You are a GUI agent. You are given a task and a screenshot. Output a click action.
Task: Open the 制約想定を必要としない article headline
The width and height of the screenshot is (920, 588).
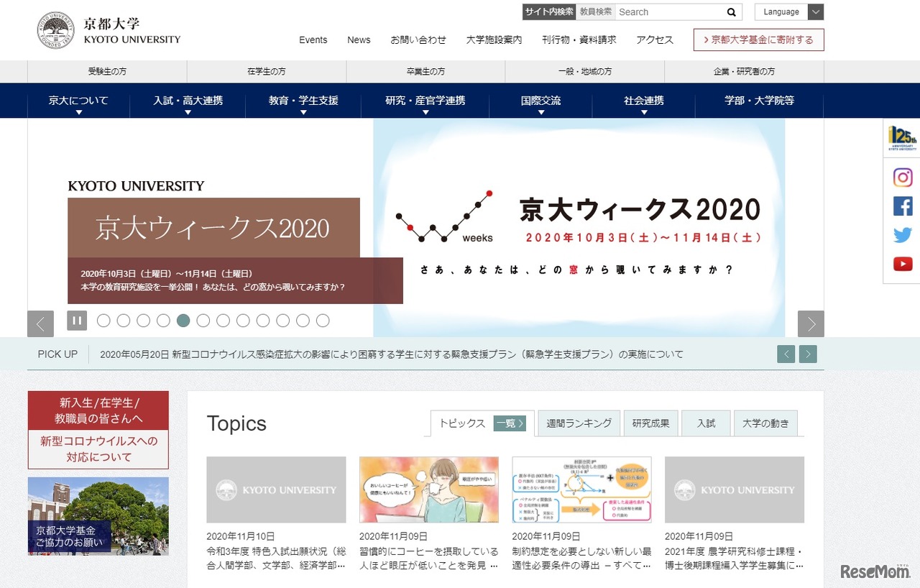click(x=581, y=559)
